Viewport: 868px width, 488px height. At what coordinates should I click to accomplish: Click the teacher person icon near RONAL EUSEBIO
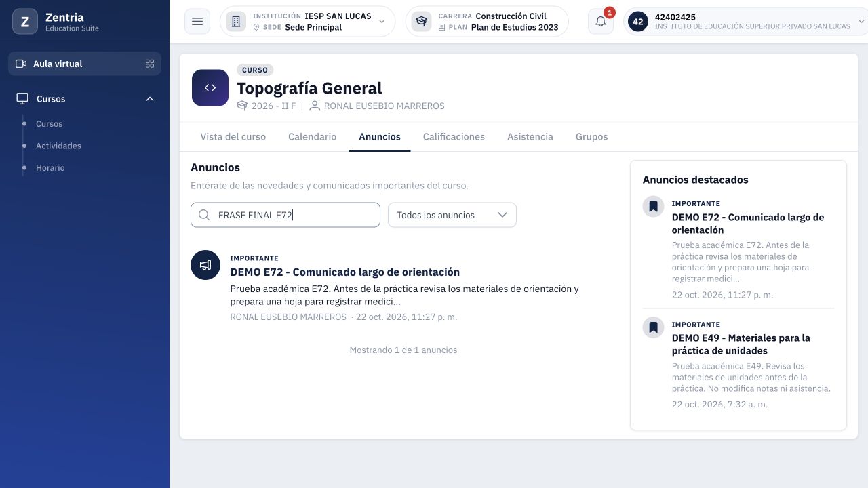coord(315,106)
